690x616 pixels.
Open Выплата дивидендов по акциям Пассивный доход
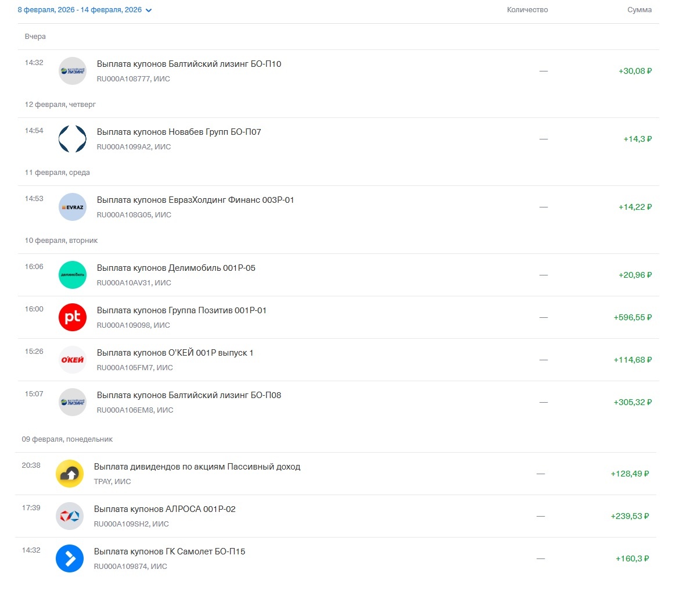[x=335, y=474]
